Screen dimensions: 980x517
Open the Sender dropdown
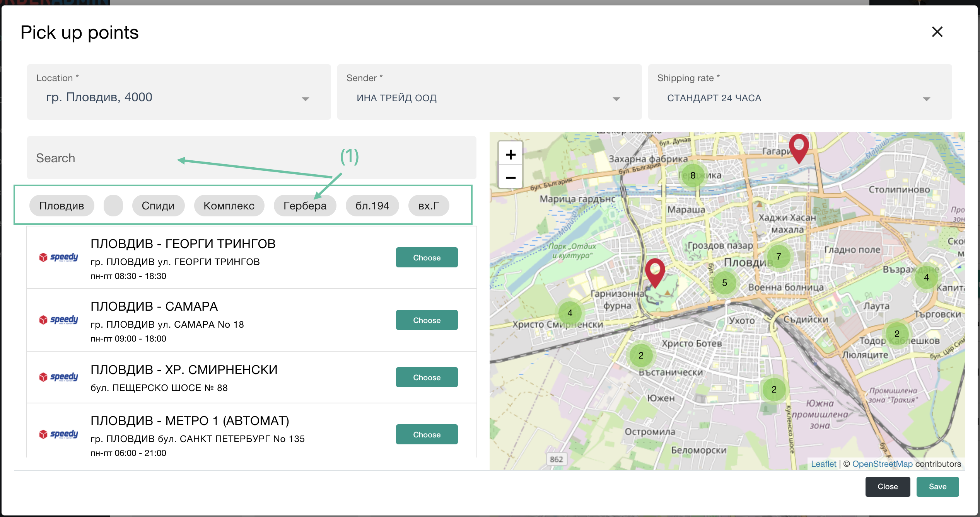(616, 99)
